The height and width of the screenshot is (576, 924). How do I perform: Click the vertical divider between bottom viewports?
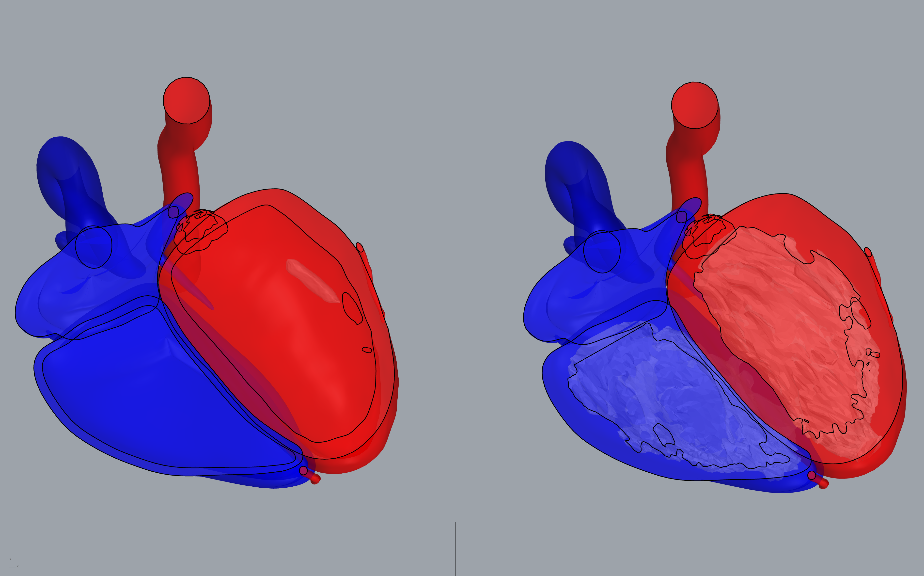click(455, 549)
